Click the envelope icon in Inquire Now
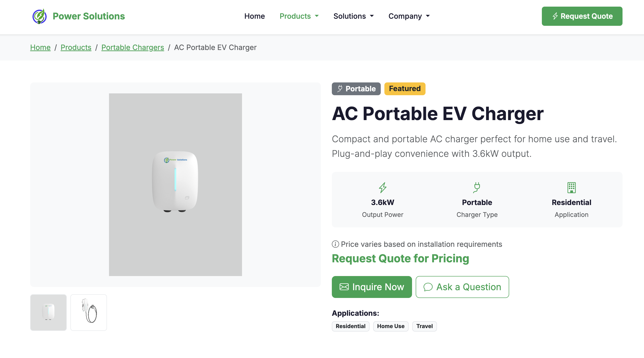 [x=344, y=287]
